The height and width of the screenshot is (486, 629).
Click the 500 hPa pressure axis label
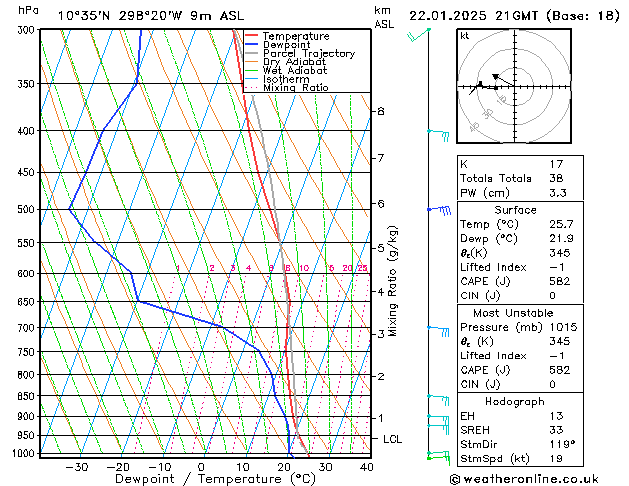[26, 209]
